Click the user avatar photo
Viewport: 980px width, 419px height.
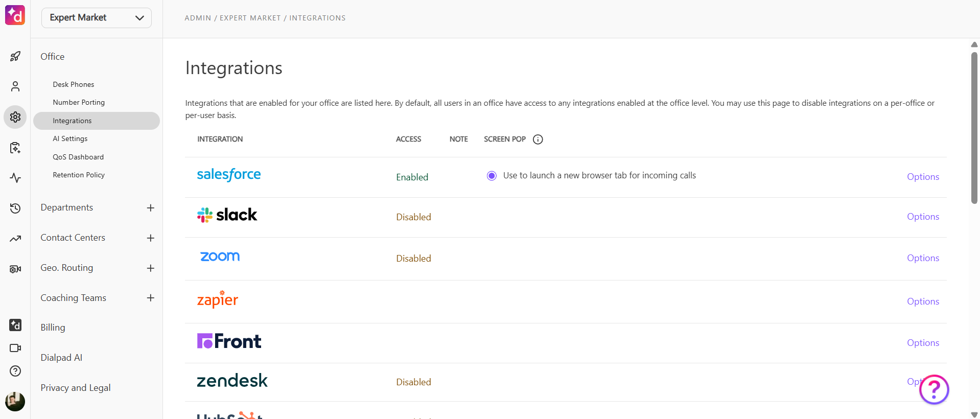(x=15, y=402)
